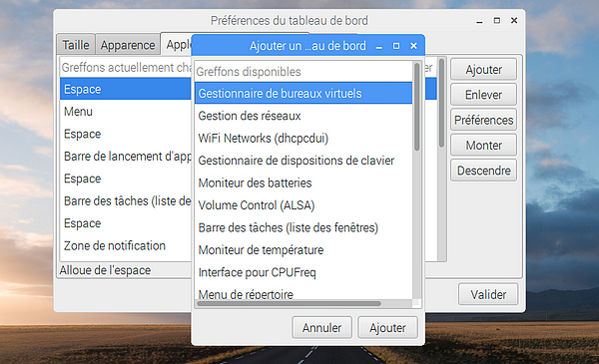Select highlighted Espace row in loaded list
Viewport: 599px width, 364px height.
(x=126, y=89)
